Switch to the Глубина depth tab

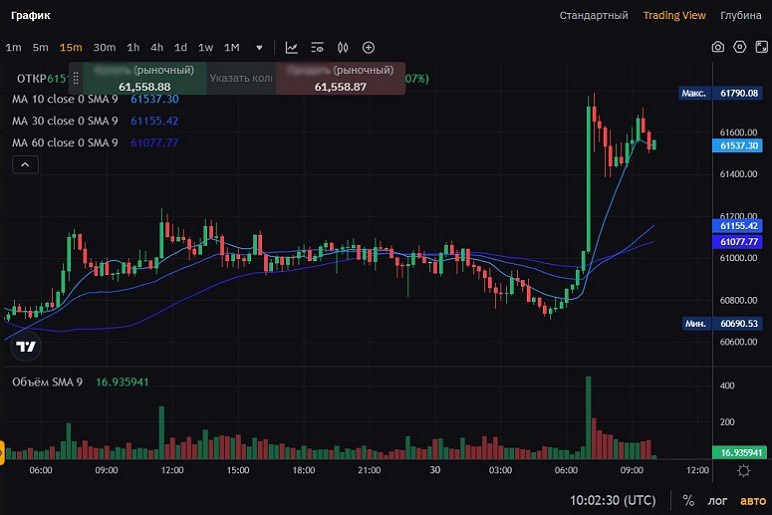click(740, 15)
